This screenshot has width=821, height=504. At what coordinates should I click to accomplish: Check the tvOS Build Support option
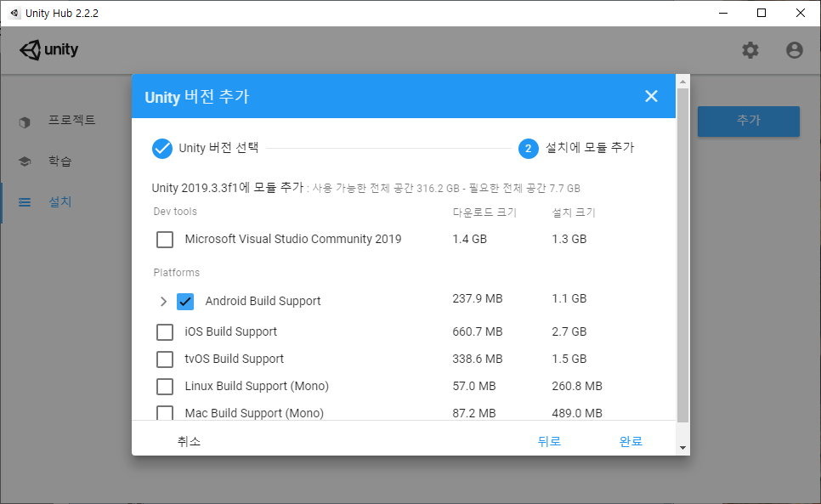point(165,359)
